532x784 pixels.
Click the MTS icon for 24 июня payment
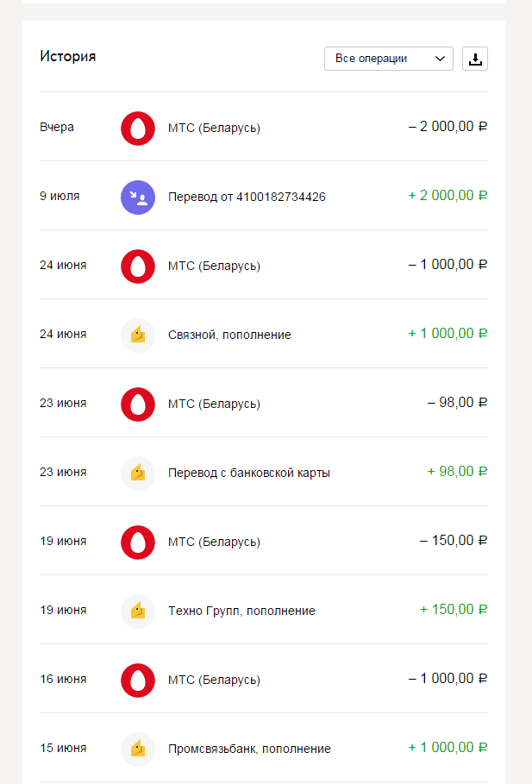pos(138,266)
